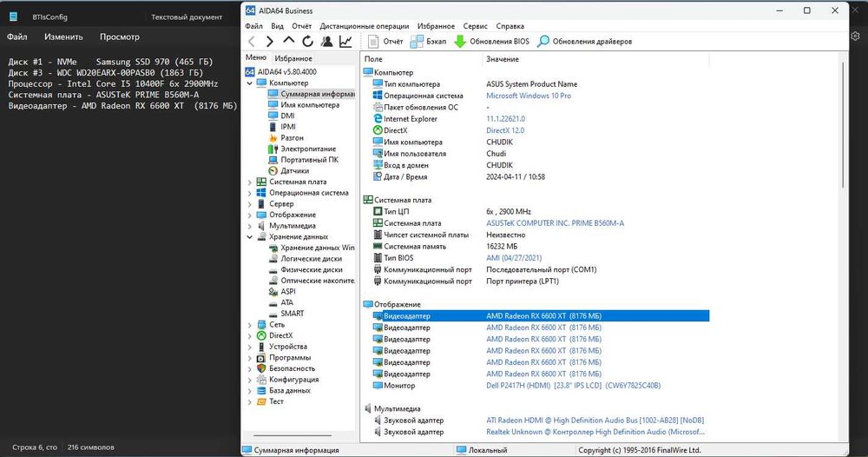The width and height of the screenshot is (868, 457).
Task: Open the Microsoft Windows 10 Pro link
Action: point(529,96)
